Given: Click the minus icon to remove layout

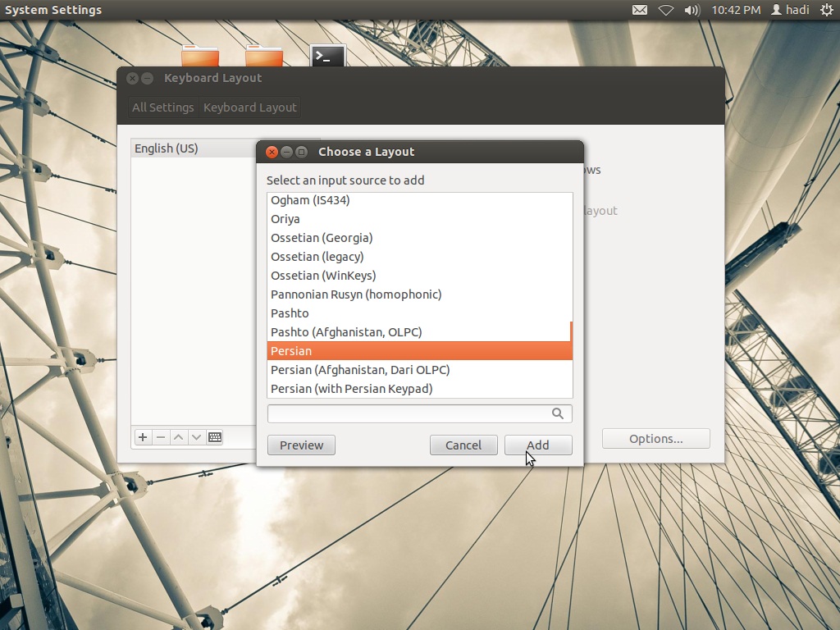Looking at the screenshot, I should point(161,437).
